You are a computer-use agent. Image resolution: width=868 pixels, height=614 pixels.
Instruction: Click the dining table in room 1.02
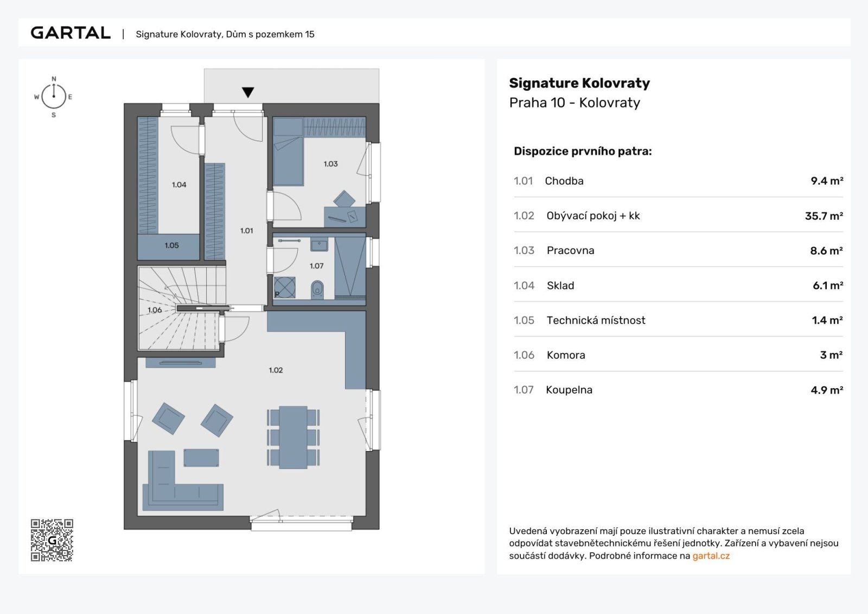pos(293,437)
